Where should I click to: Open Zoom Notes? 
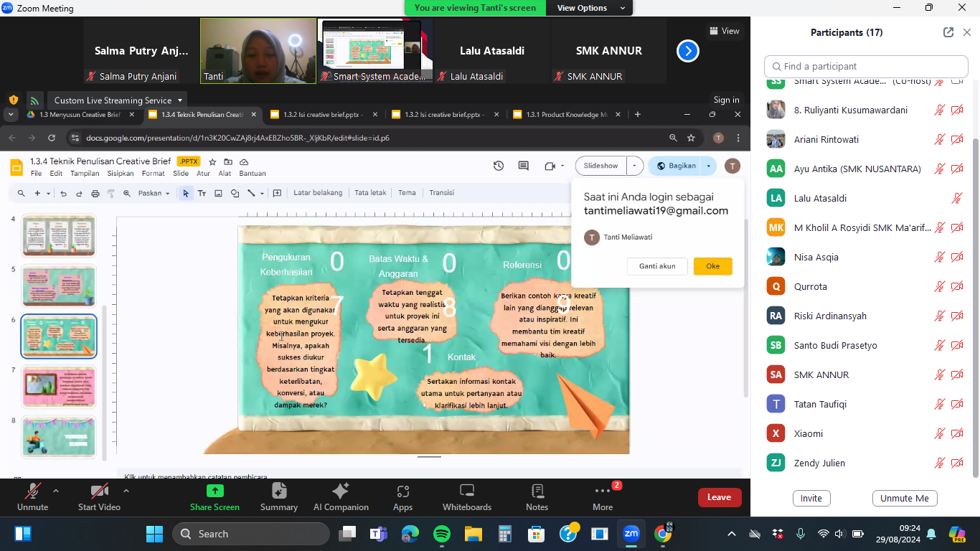pos(537,497)
